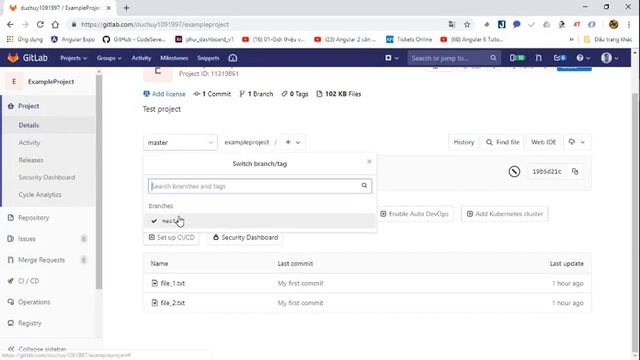Open Details under Project

29,125
